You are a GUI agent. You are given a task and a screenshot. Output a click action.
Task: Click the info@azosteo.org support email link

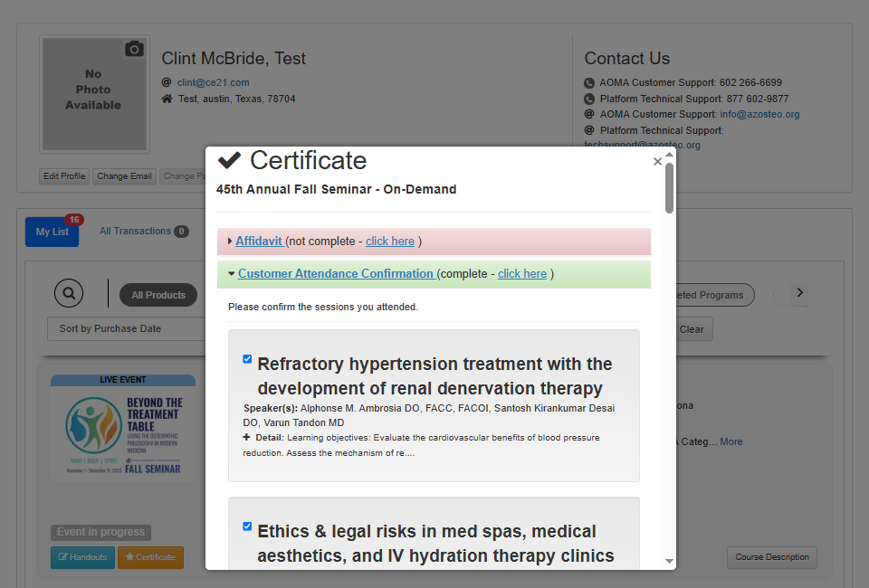click(x=759, y=115)
